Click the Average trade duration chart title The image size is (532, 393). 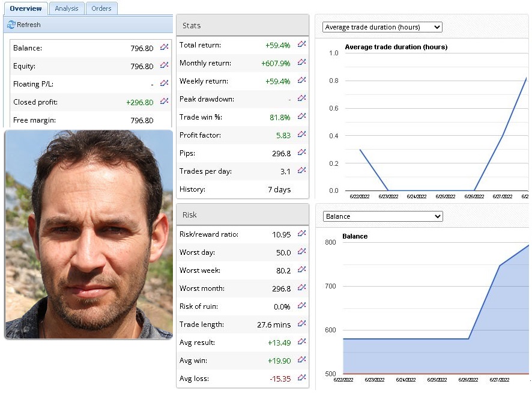point(396,47)
